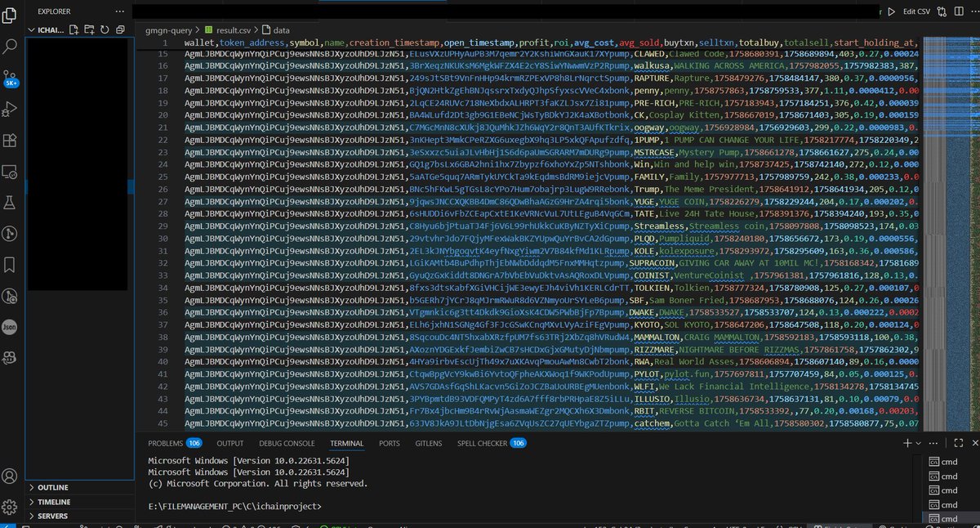Click the Run play icon in editor toolbar

coord(892,12)
